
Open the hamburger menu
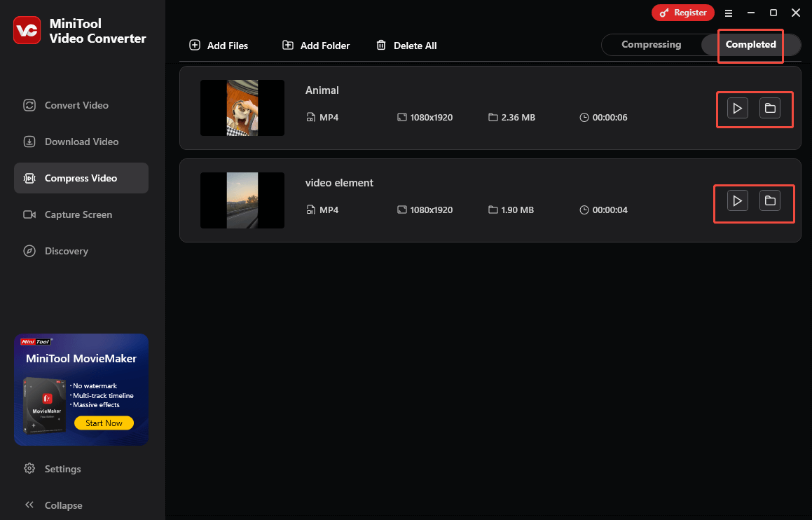[x=729, y=13]
